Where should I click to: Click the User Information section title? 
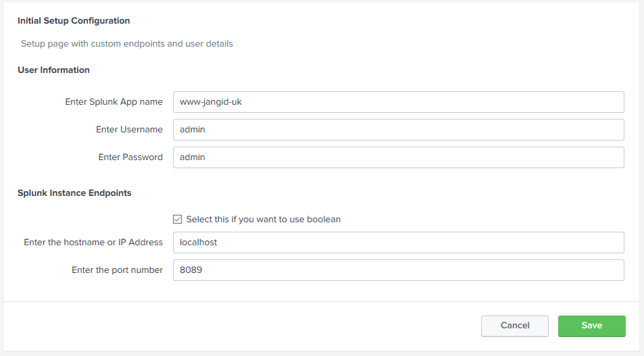[x=53, y=70]
